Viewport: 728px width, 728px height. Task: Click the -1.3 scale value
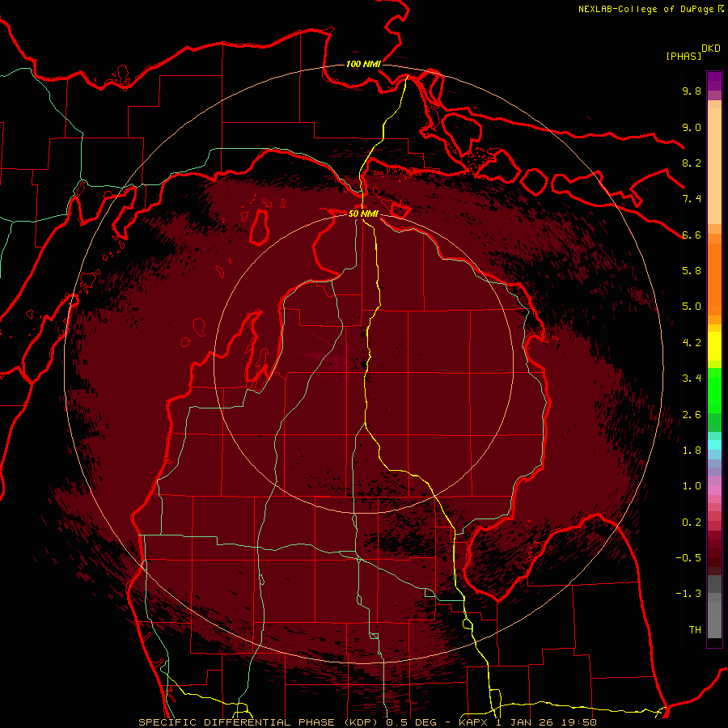coord(688,594)
